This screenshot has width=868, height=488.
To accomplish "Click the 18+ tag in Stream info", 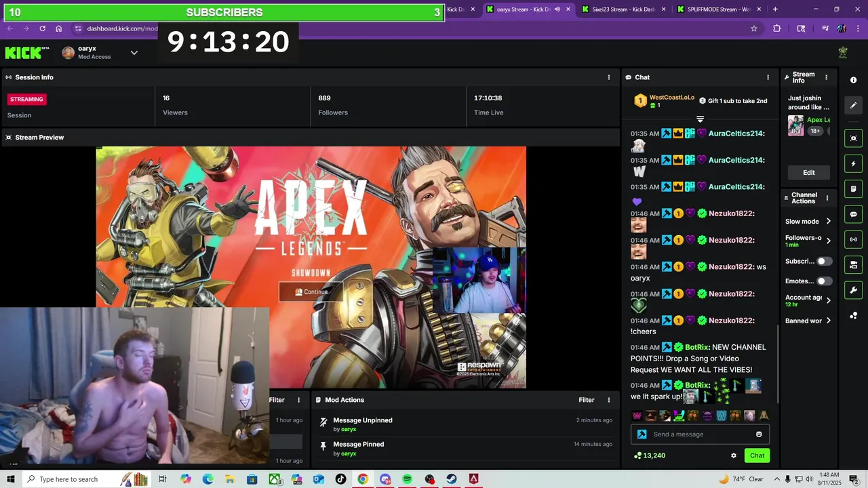I will (x=815, y=131).
